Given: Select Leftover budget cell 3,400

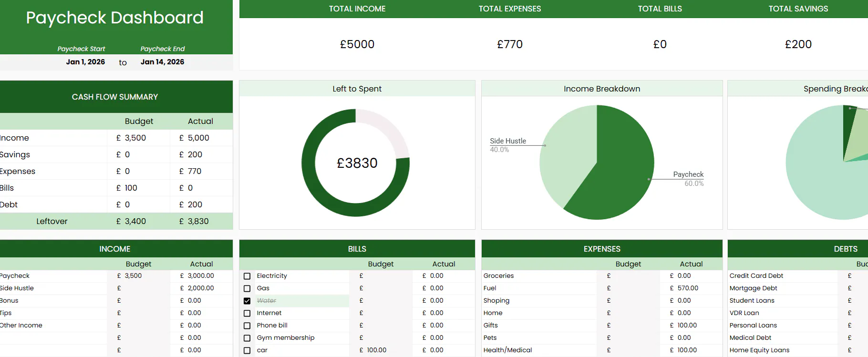Looking at the screenshot, I should (x=139, y=221).
